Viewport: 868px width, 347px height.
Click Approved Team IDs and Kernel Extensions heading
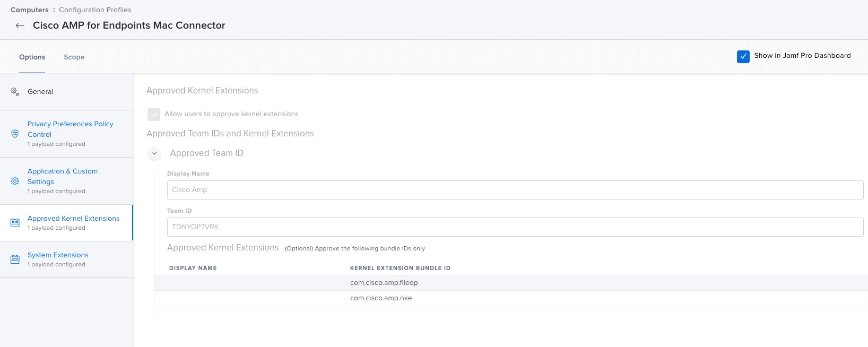(230, 134)
